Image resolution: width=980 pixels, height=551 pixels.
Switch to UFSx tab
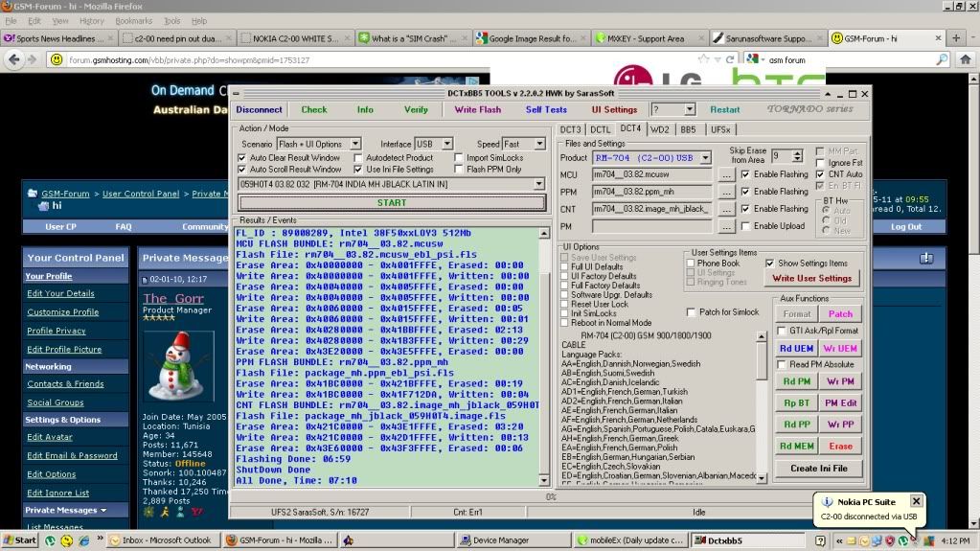[720, 129]
